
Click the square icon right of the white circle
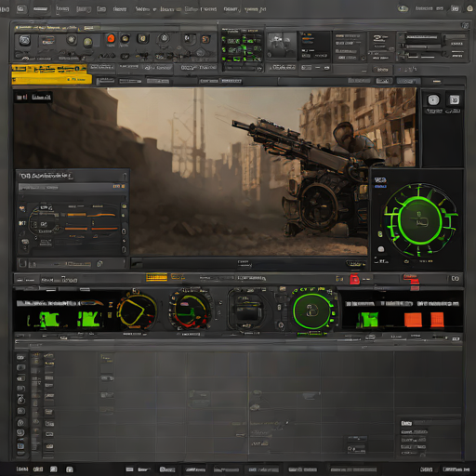pyautogui.click(x=455, y=99)
